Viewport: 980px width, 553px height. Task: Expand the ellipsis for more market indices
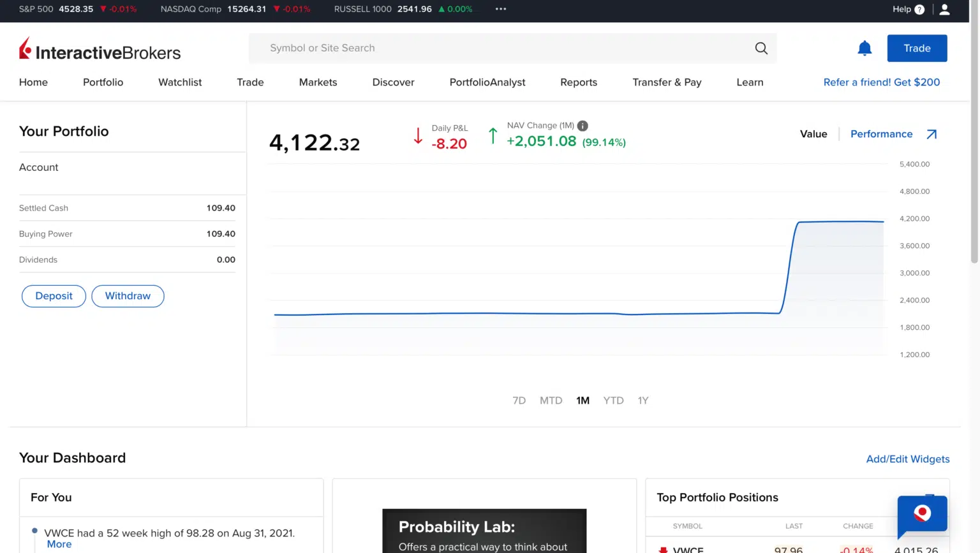(500, 9)
